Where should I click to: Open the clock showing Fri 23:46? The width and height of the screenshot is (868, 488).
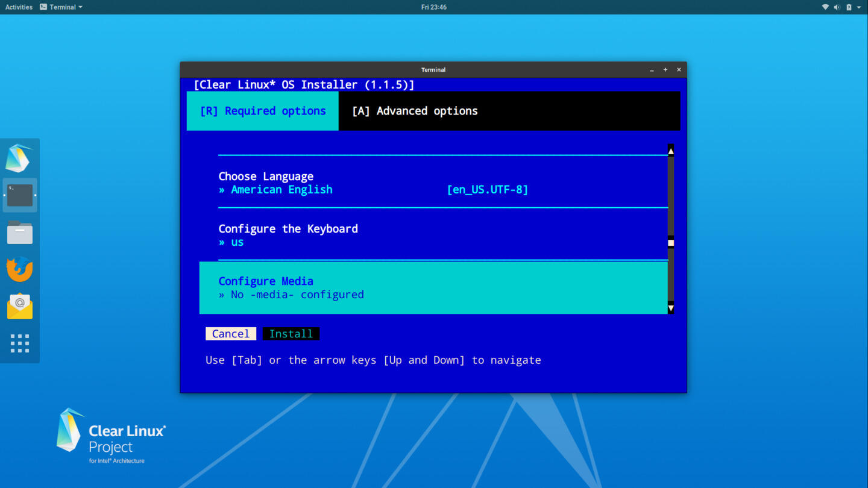click(x=434, y=7)
